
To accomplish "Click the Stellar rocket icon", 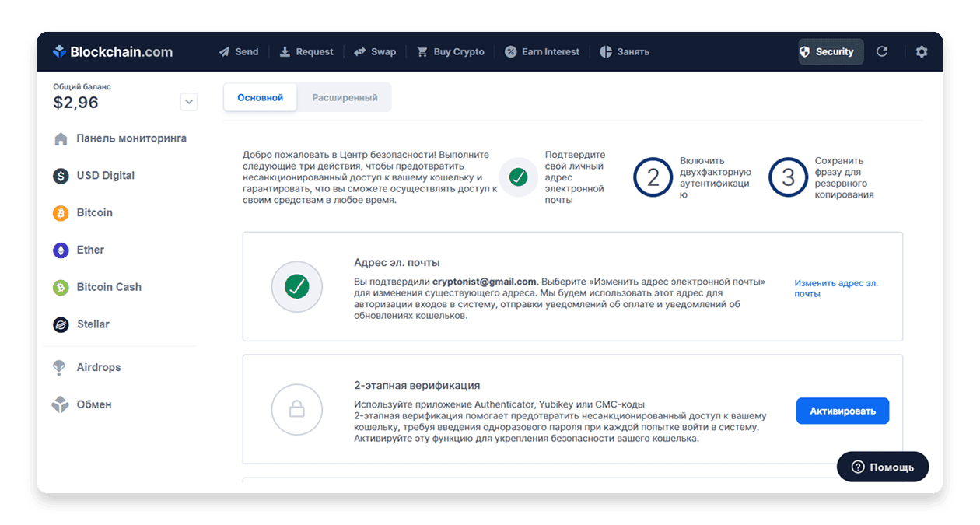I will pyautogui.click(x=61, y=324).
